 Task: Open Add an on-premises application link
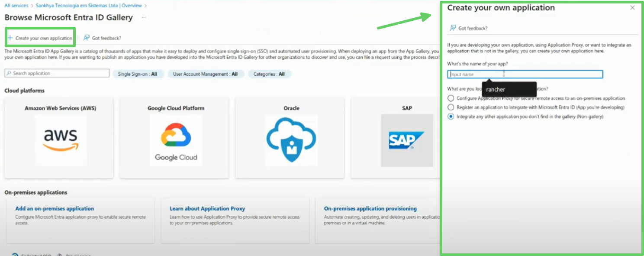[55, 209]
